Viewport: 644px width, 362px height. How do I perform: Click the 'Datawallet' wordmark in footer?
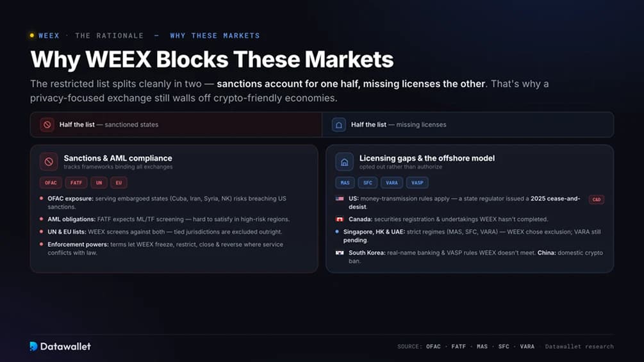pyautogui.click(x=65, y=347)
